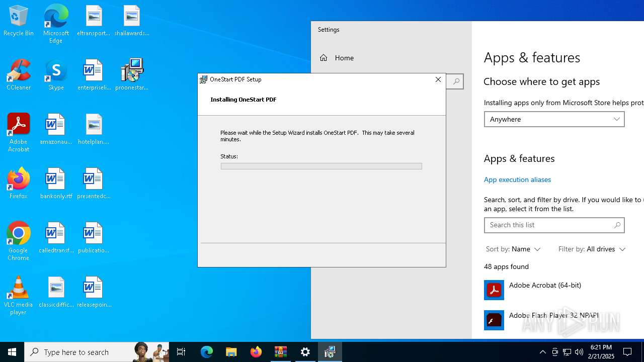
Task: Select the calledtransf Word document icon
Action: 56,238
